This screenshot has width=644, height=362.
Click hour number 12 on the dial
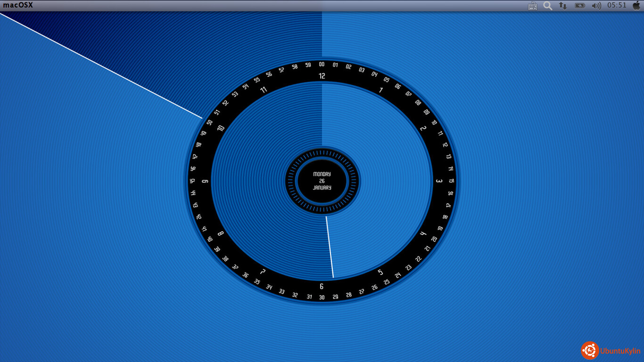[x=322, y=76]
